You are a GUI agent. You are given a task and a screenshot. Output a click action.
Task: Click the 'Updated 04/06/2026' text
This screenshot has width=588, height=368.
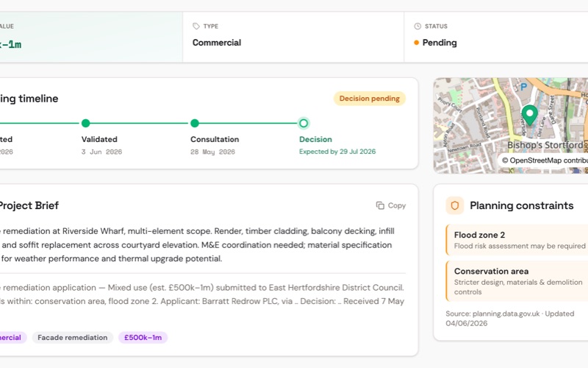(x=509, y=319)
